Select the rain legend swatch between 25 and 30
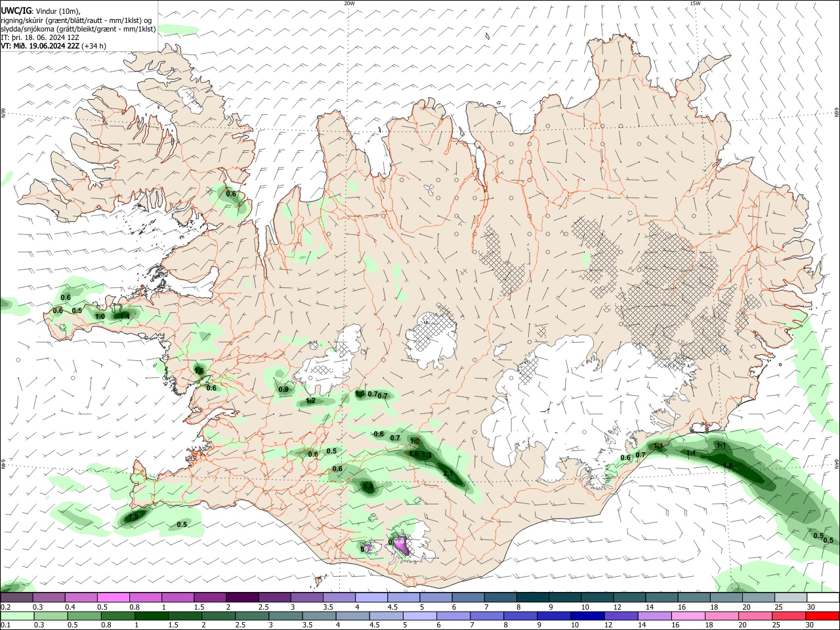 click(790, 616)
